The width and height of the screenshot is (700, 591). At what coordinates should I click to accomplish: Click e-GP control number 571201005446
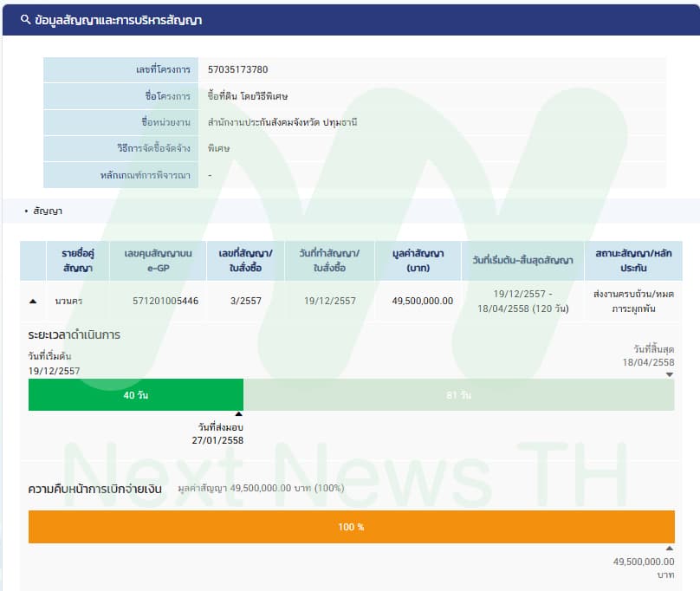coord(165,301)
